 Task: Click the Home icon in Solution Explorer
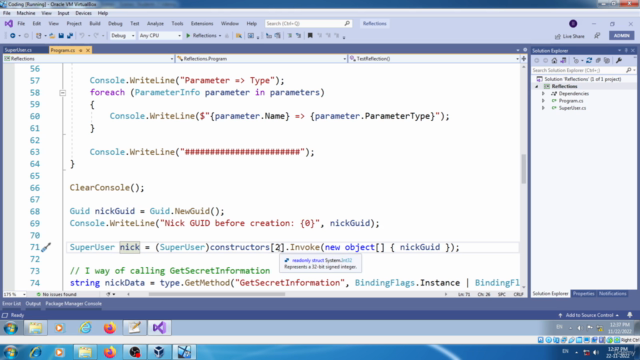click(554, 61)
